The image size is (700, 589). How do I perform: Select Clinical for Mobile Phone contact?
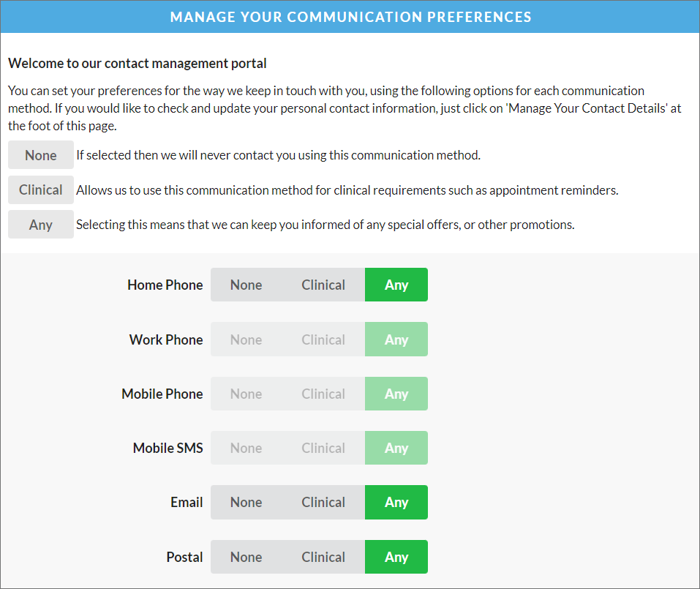(x=323, y=394)
